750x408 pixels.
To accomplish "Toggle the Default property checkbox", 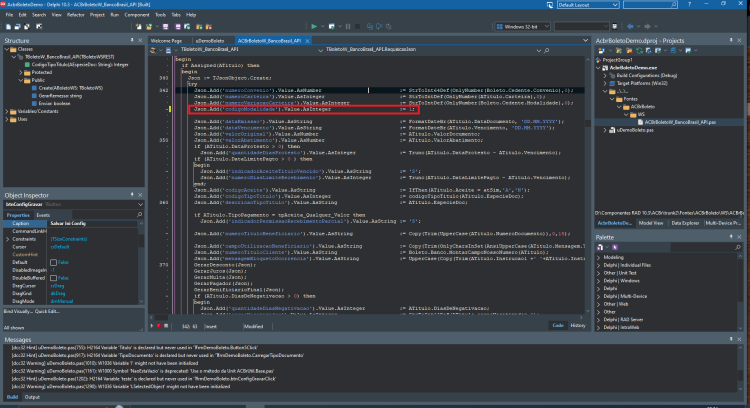I will (x=54, y=263).
